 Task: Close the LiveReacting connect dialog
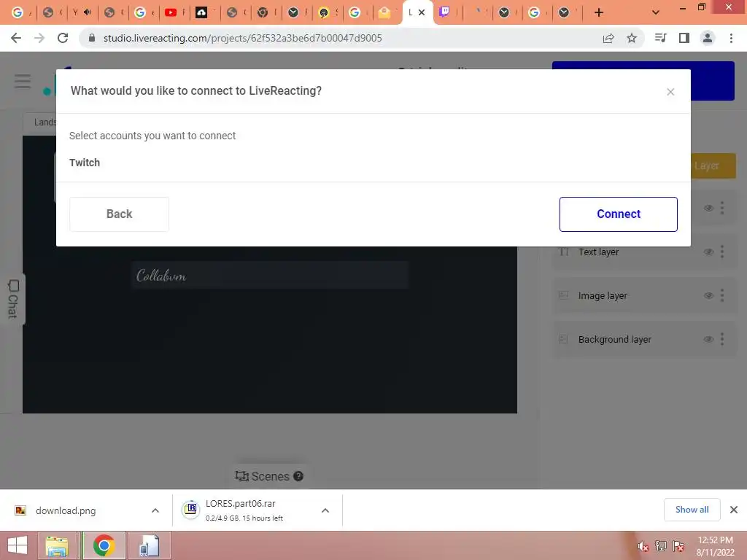(670, 92)
